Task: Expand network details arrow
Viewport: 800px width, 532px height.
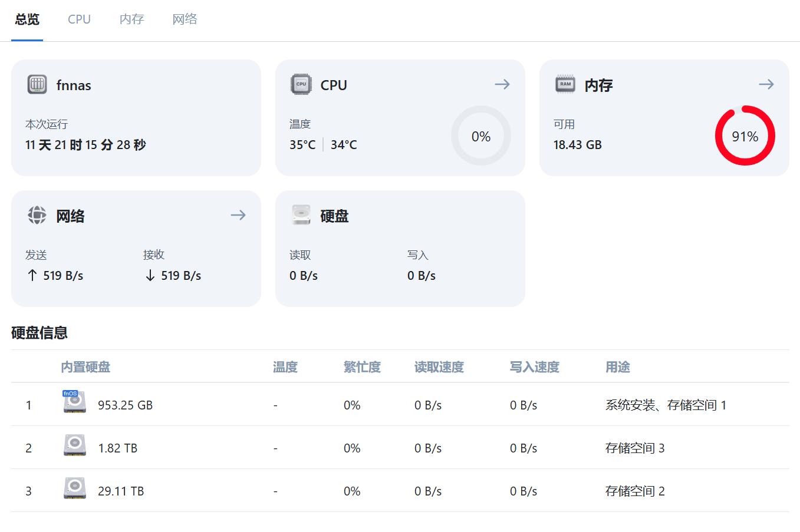Action: 238,215
